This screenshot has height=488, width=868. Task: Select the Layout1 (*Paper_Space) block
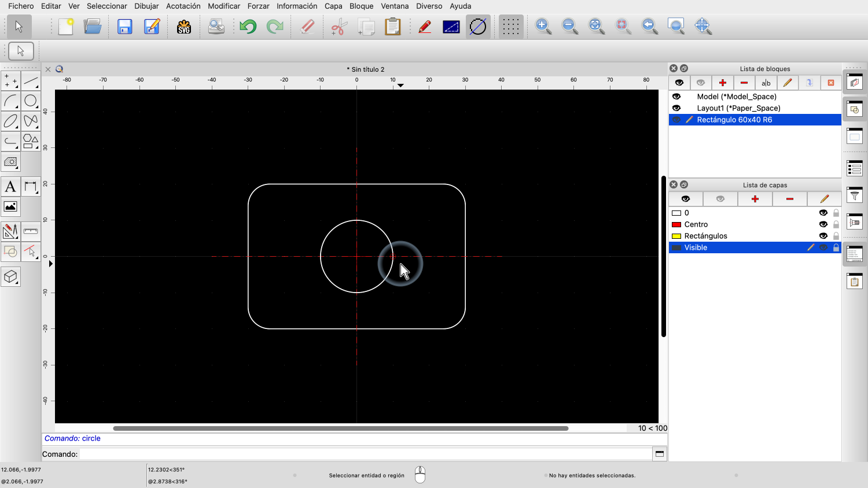click(738, 108)
